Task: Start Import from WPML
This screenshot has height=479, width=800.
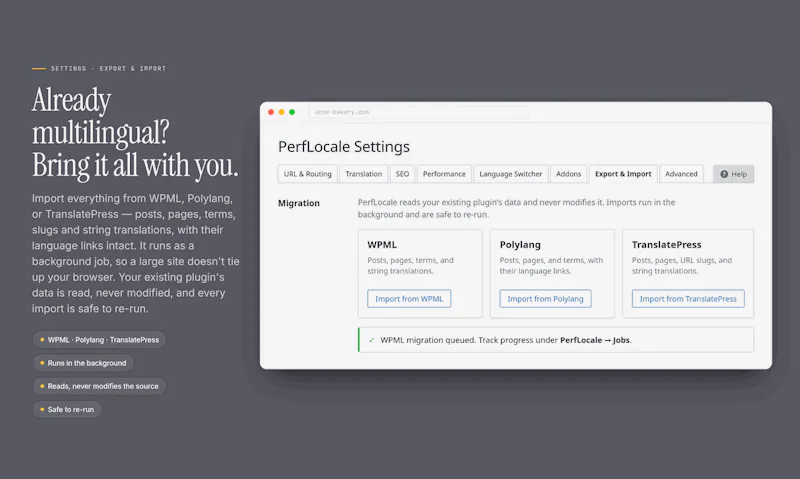Action: tap(409, 298)
